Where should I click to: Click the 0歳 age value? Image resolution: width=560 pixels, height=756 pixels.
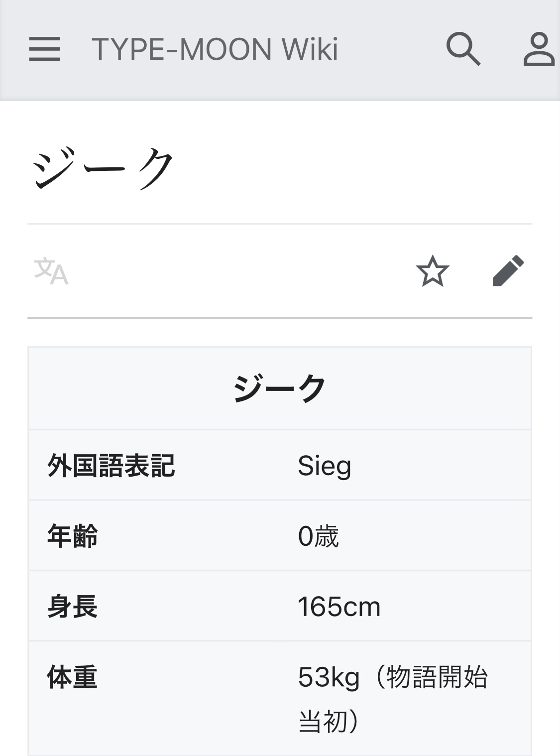(319, 536)
